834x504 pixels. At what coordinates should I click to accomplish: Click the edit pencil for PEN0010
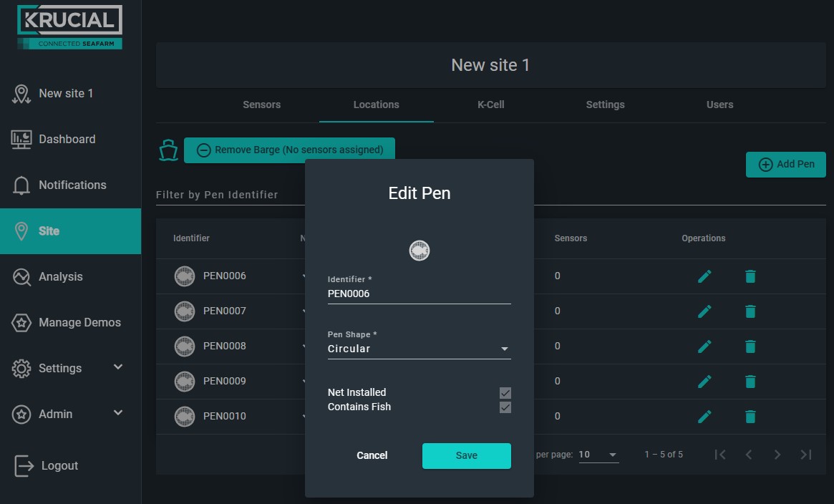point(704,416)
